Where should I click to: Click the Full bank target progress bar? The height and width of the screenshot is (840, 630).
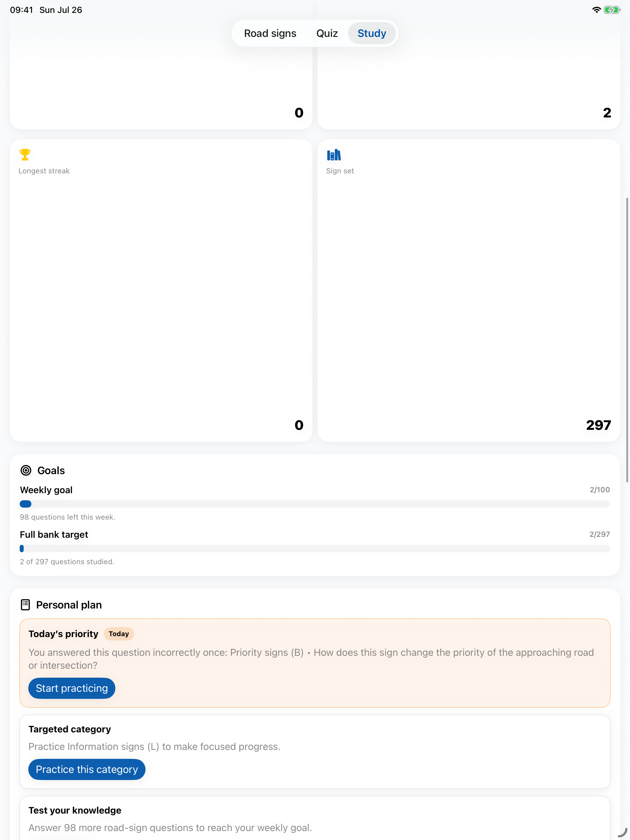(x=315, y=548)
